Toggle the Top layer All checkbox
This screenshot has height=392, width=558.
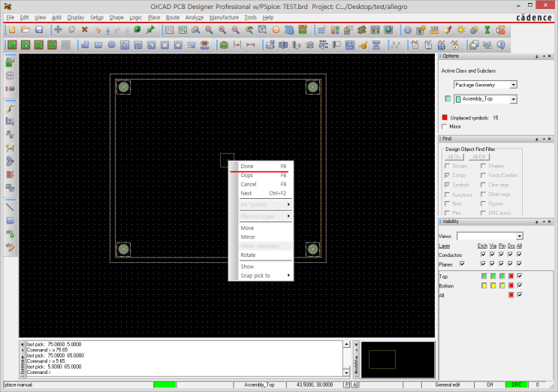pos(519,276)
